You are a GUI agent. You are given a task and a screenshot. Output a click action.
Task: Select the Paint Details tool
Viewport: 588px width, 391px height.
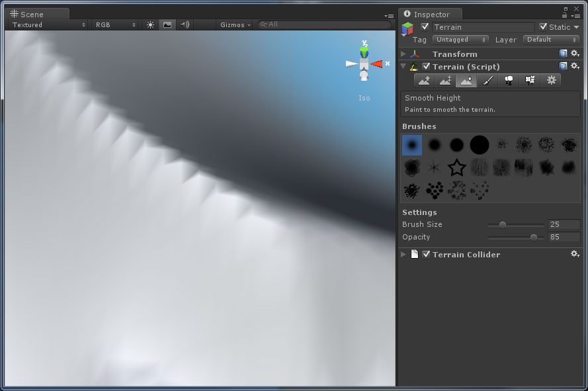[530, 80]
